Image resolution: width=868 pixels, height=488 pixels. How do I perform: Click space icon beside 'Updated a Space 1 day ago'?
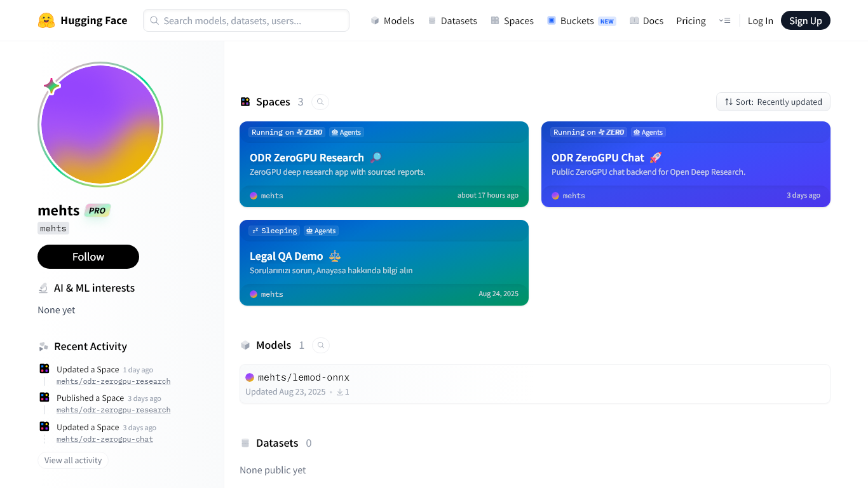(44, 369)
